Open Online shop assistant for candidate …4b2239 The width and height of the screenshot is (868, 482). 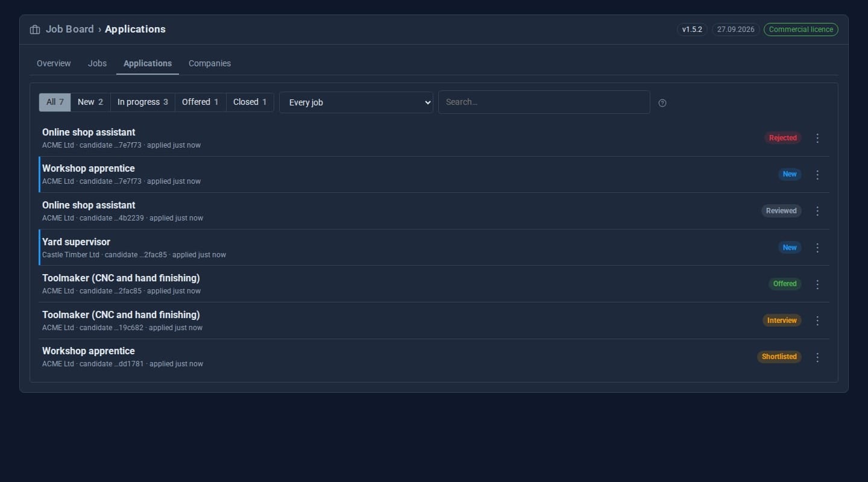[89, 205]
